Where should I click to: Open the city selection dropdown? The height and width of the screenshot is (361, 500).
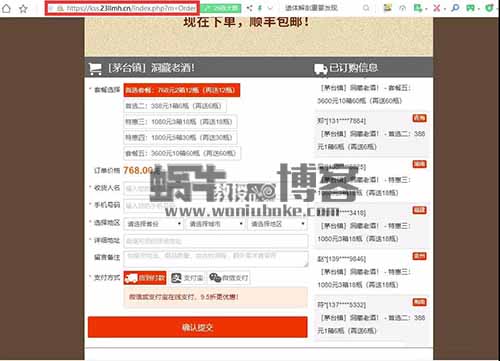click(x=215, y=224)
